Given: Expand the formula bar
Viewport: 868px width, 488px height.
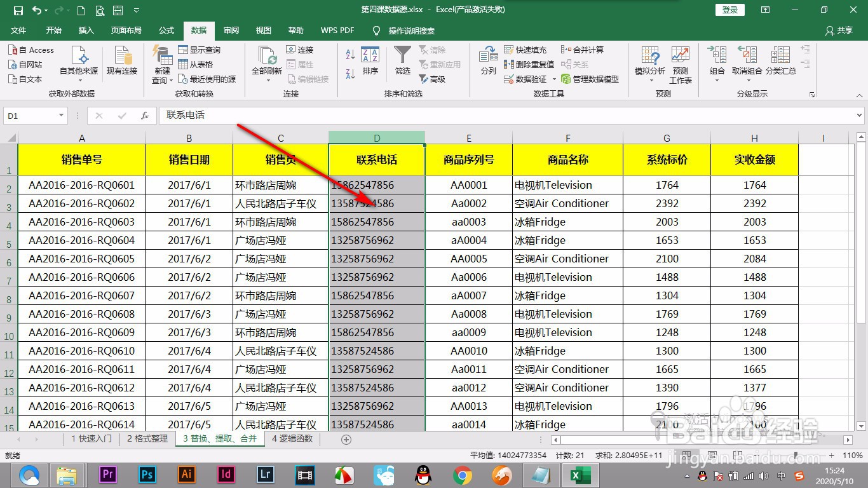Looking at the screenshot, I should click(x=860, y=116).
